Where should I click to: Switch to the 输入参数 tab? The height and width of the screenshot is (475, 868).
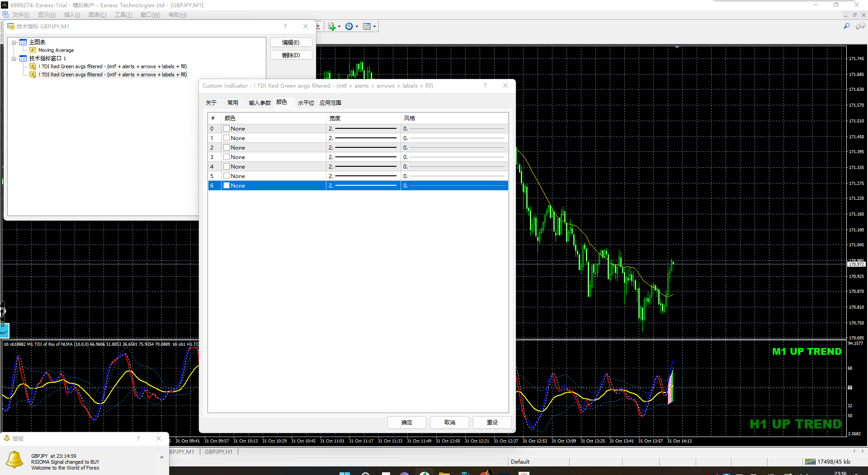(259, 103)
